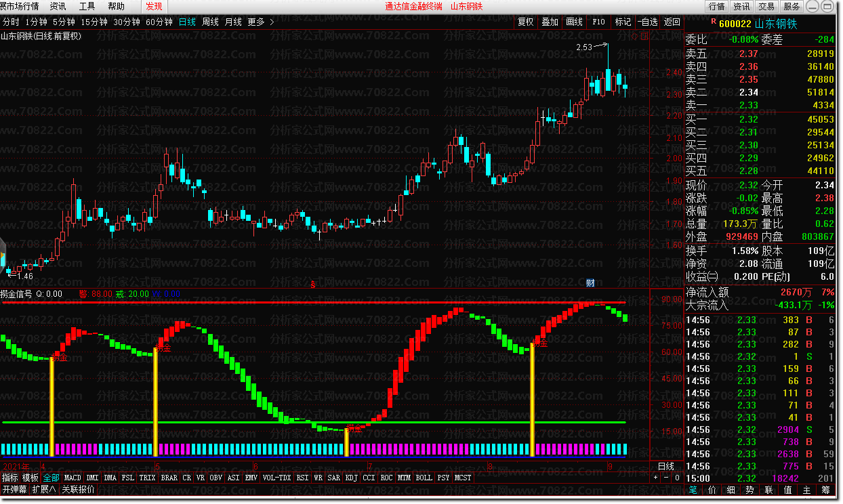Select the OBV indicator

coord(215,478)
